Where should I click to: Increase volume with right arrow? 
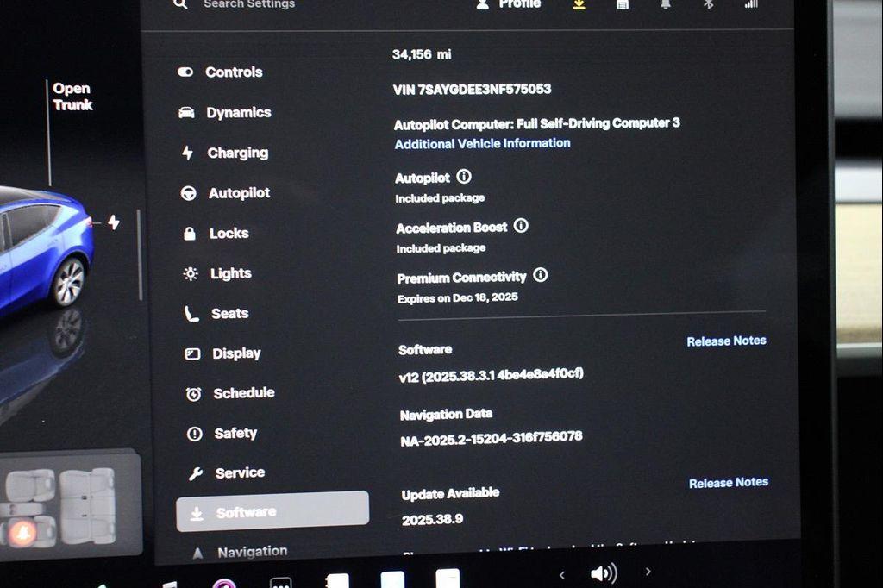coord(648,572)
